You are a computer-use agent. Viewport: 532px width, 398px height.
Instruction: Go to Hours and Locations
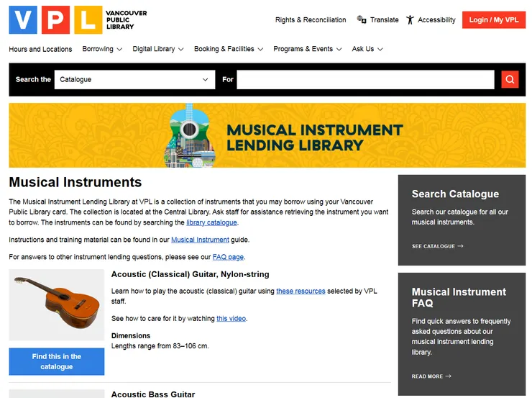(x=40, y=49)
